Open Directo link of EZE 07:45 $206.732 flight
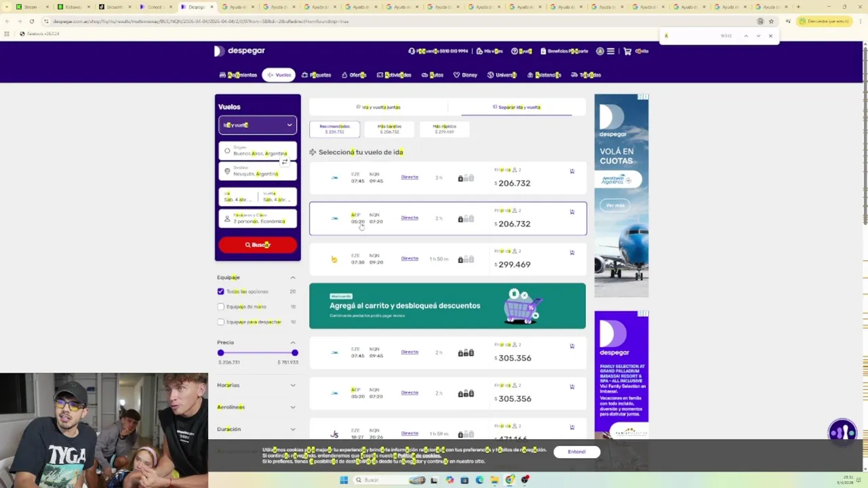868x488 pixels. click(x=410, y=177)
